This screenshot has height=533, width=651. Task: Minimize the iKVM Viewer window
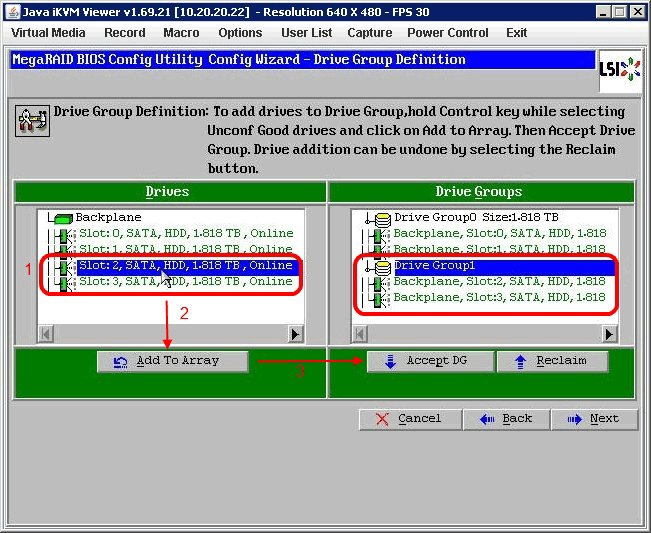pyautogui.click(x=604, y=12)
